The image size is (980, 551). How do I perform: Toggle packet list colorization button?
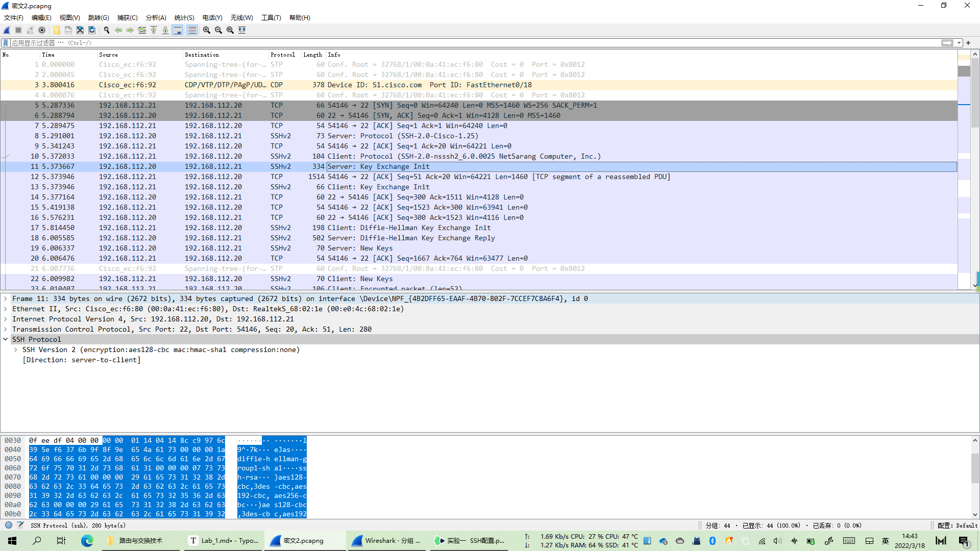click(192, 30)
